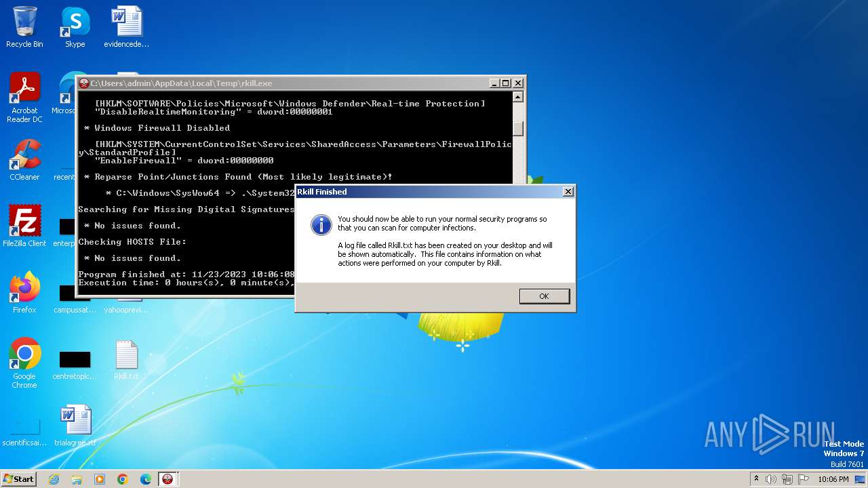
Task: Select the Skype desktop shortcut
Action: [x=75, y=27]
